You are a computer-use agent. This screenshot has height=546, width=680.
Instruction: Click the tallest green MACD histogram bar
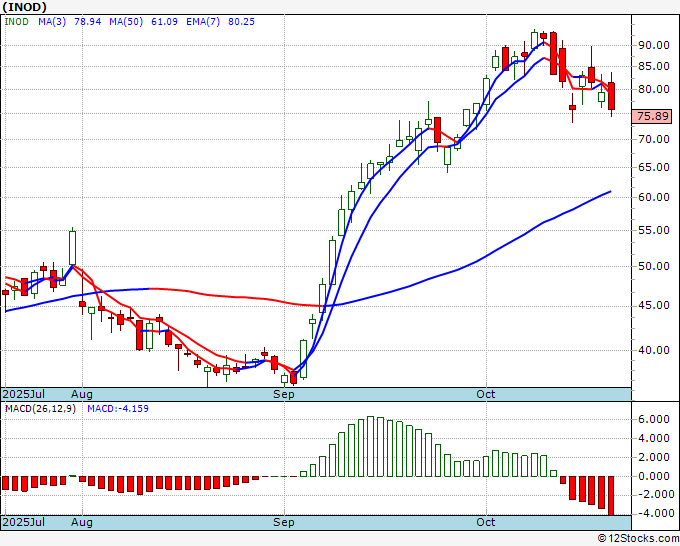(370, 446)
